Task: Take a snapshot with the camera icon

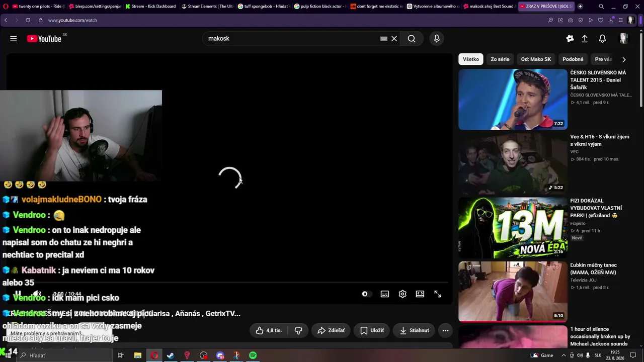Action: 570,20
